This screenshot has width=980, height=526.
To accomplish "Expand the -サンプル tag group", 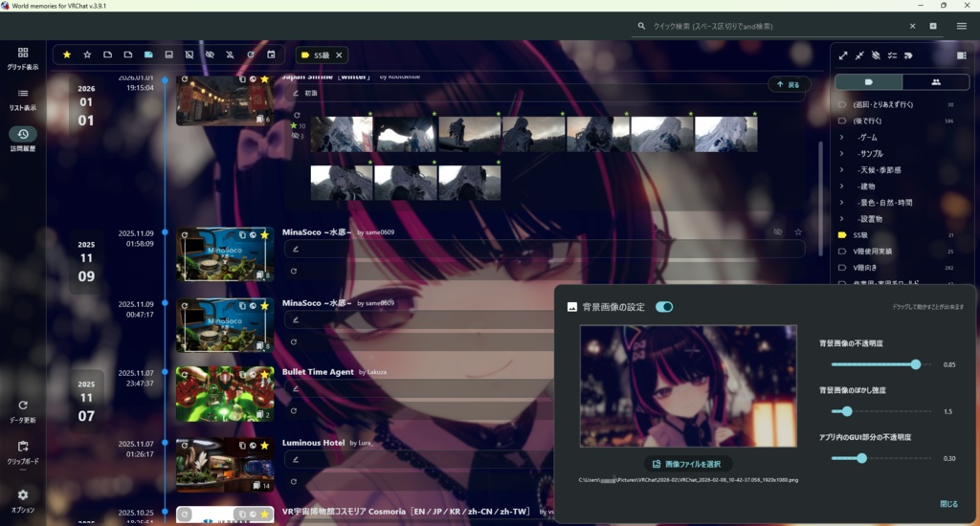I will [x=841, y=153].
